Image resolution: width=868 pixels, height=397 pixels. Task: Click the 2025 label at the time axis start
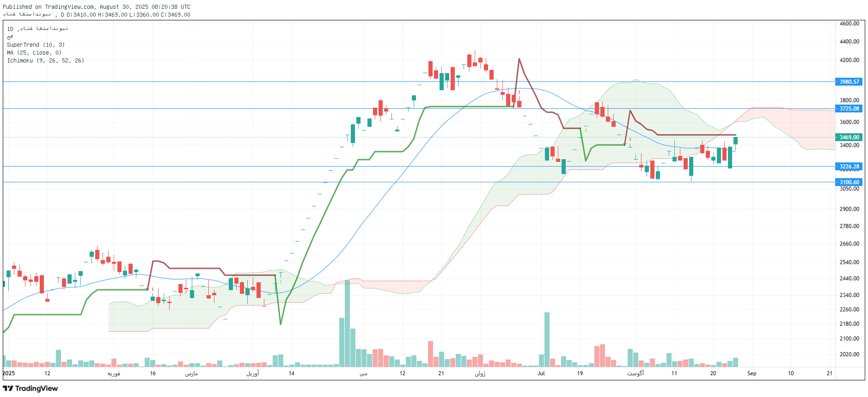[9, 373]
